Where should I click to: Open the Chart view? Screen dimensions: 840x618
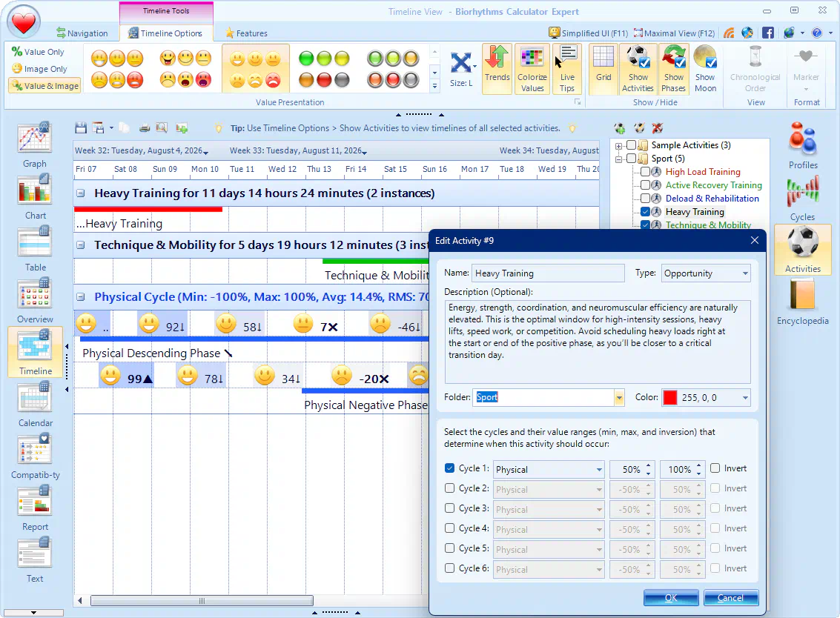pos(35,197)
